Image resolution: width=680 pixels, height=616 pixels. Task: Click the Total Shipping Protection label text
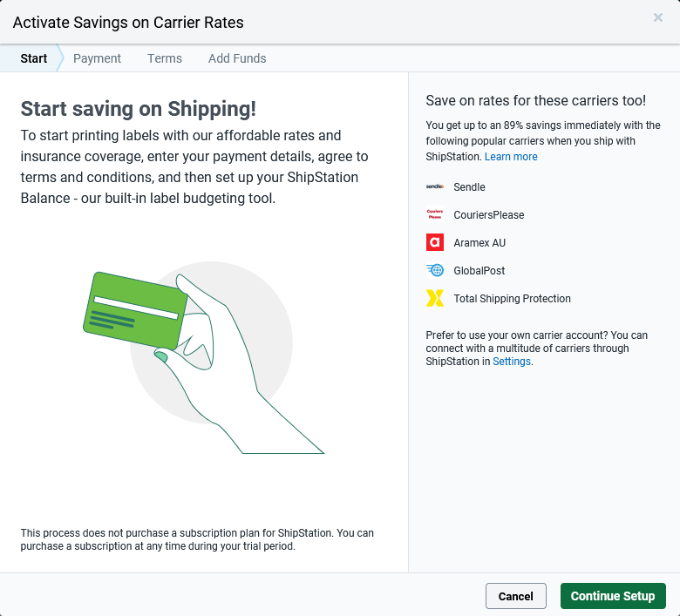point(513,298)
